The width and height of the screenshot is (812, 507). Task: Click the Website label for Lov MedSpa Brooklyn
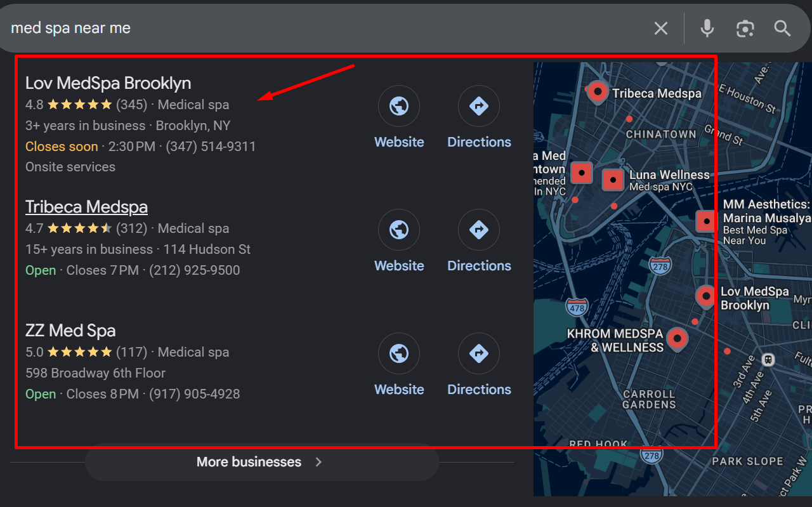(x=399, y=142)
